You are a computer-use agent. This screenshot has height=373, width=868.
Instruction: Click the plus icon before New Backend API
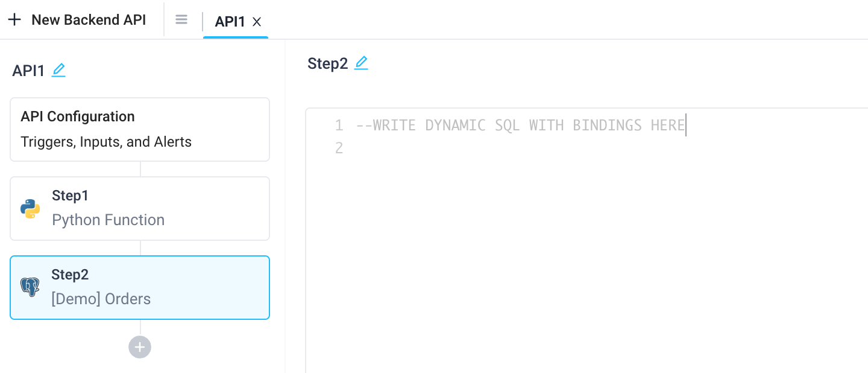click(14, 19)
